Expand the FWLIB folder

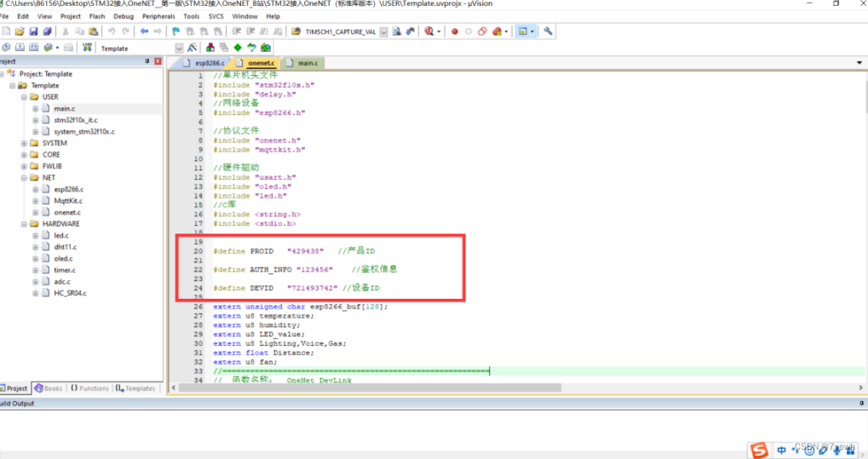click(x=24, y=166)
